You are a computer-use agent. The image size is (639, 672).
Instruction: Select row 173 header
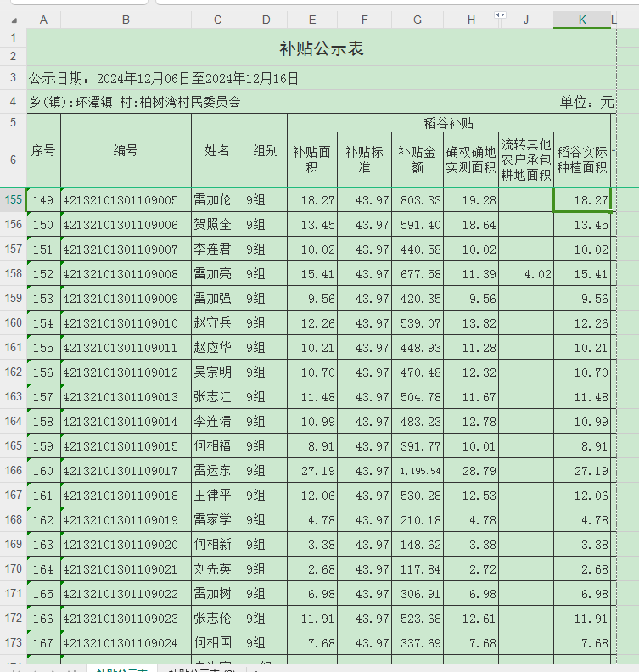14,643
